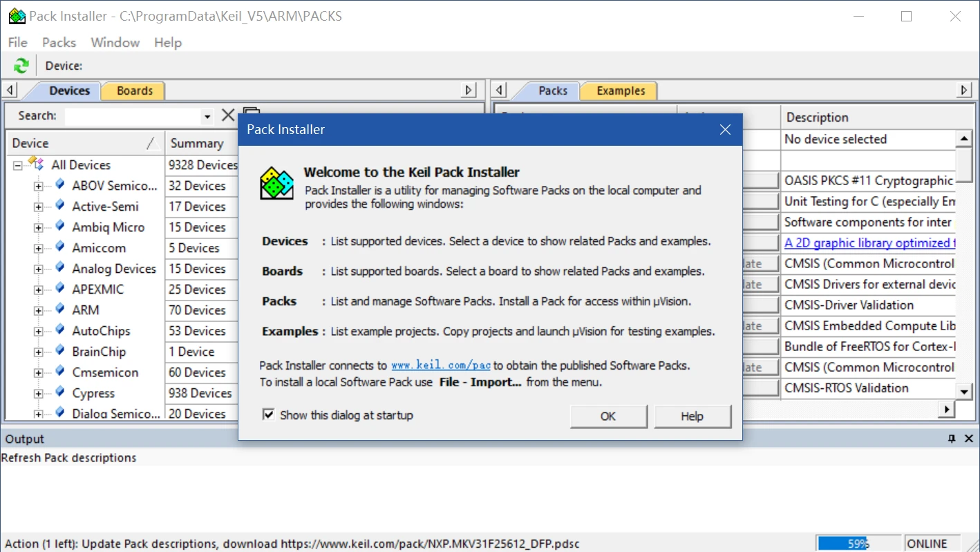Click the BrainChip vendor icon
This screenshot has width=980, height=552.
(x=60, y=351)
